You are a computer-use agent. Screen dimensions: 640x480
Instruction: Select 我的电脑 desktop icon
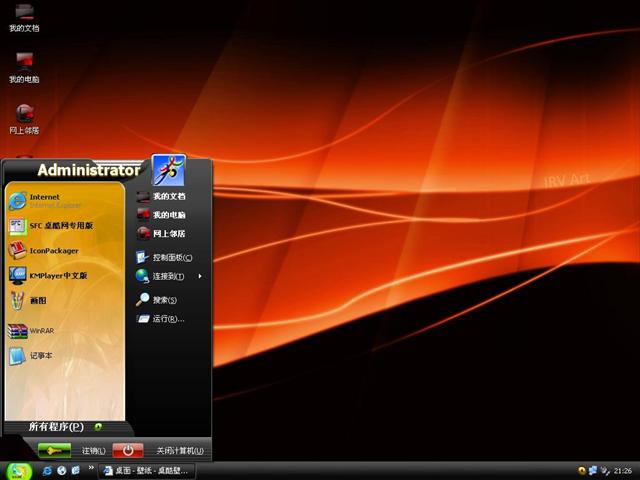[x=24, y=68]
